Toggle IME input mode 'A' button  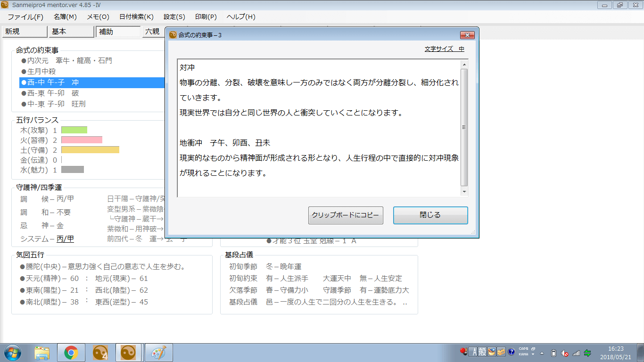473,352
